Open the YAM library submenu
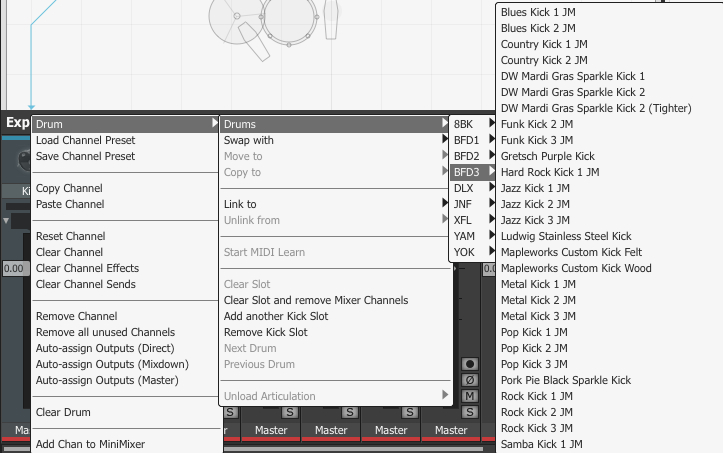723x453 pixels. (473, 236)
